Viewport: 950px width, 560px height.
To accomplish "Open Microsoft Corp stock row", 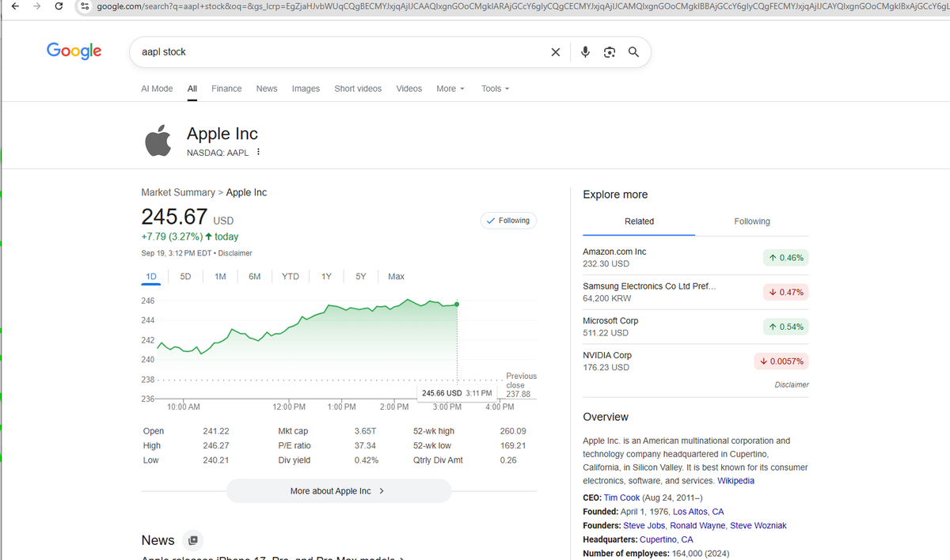I will point(696,327).
